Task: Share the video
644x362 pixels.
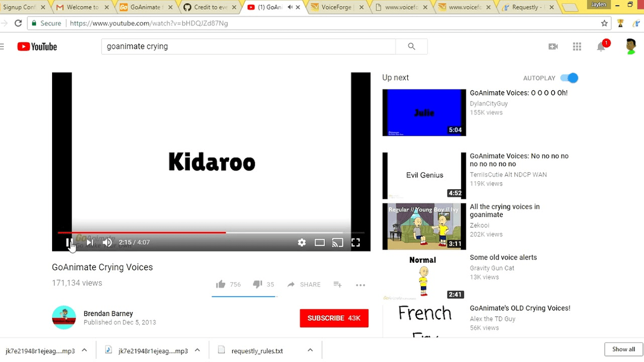Action: pos(304,284)
